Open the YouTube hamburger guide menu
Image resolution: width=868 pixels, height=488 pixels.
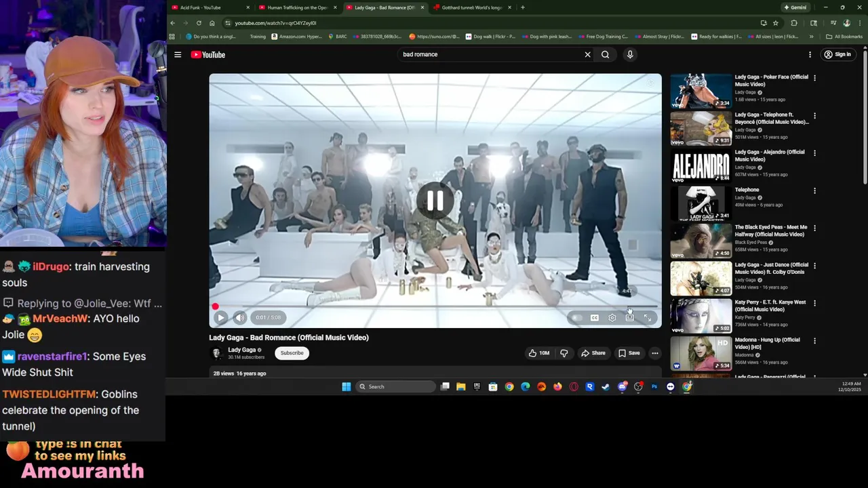pyautogui.click(x=178, y=54)
